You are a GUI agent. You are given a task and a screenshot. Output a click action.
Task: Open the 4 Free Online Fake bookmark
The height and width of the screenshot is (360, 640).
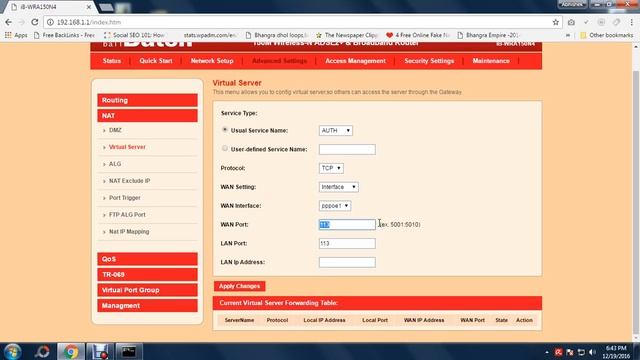pyautogui.click(x=418, y=35)
